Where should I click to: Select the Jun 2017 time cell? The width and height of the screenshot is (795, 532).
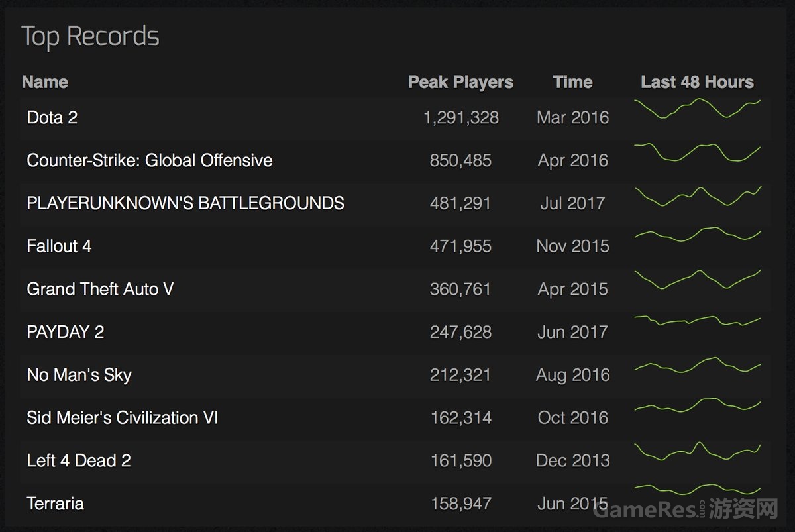[573, 332]
